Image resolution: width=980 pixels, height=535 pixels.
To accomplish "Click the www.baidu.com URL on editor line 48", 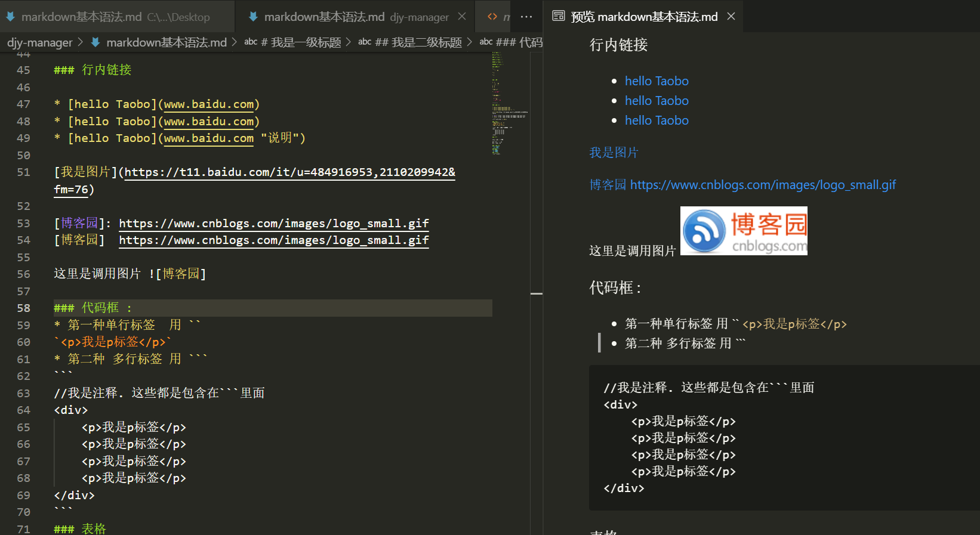I will point(209,122).
